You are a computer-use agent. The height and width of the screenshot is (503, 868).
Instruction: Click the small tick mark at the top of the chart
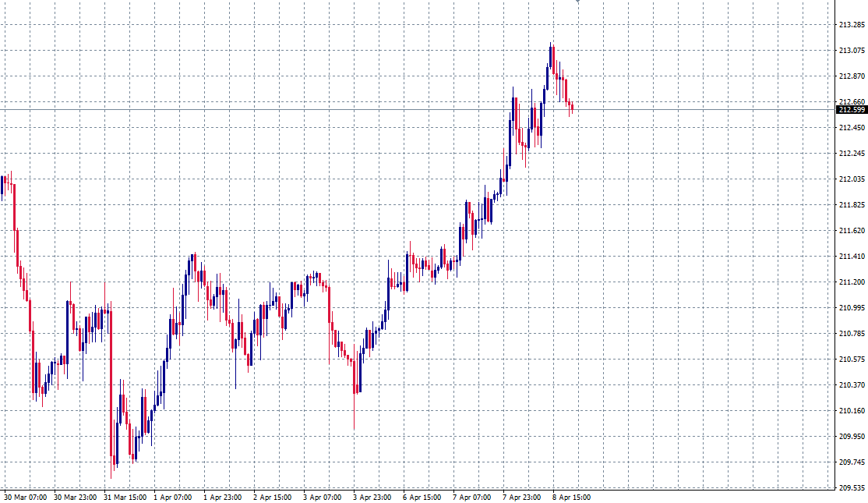pyautogui.click(x=577, y=2)
